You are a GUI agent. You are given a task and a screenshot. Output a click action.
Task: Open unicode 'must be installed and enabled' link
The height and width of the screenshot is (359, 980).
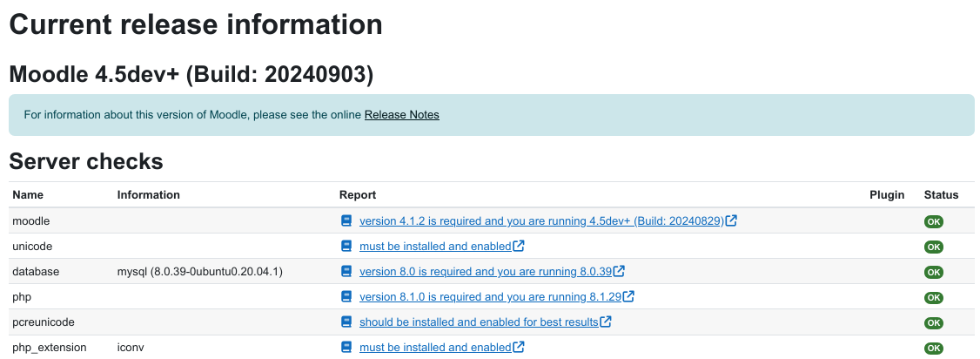pos(435,247)
